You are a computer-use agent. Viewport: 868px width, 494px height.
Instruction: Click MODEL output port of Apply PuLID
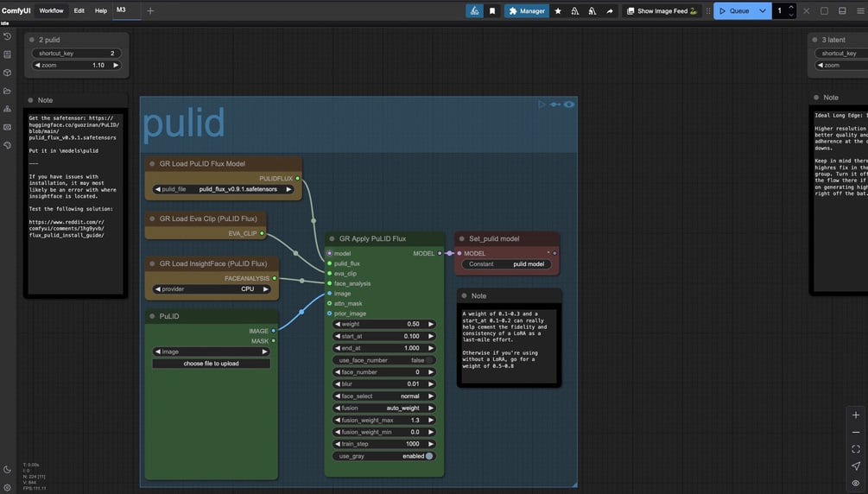point(440,253)
